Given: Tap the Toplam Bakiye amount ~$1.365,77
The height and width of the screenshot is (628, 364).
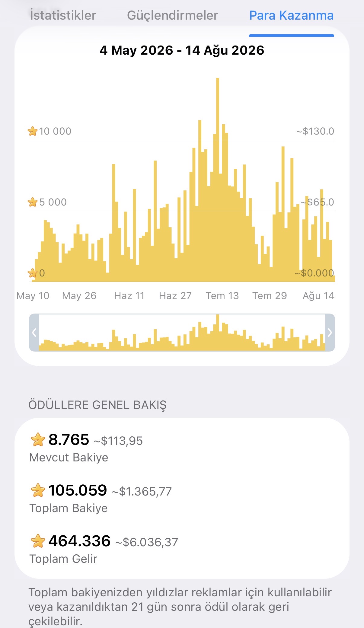Looking at the screenshot, I should coord(142,492).
